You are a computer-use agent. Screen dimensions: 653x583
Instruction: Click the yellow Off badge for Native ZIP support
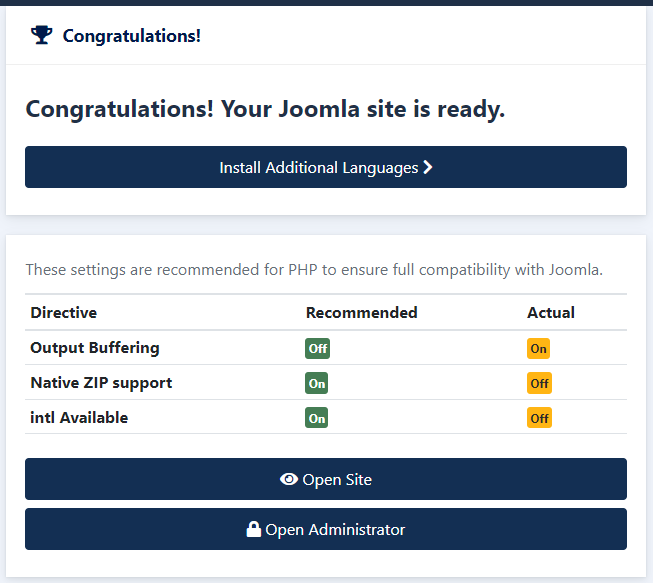(539, 383)
